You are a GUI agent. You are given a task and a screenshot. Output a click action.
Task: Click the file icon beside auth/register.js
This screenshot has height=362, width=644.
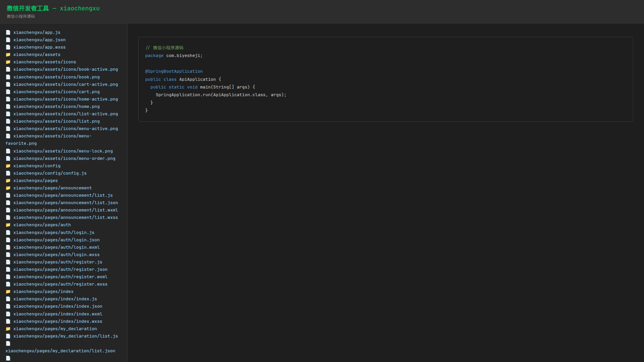[8, 262]
